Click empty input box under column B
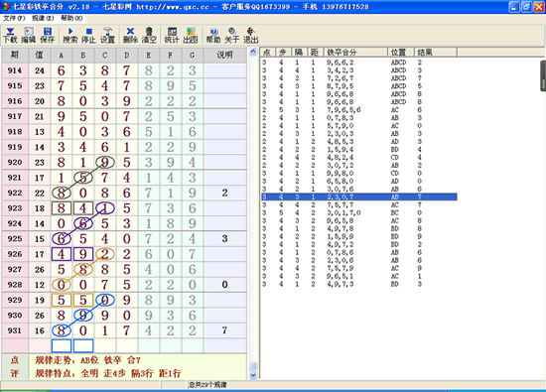Screen dimensions: 546x392 [x=83, y=345]
